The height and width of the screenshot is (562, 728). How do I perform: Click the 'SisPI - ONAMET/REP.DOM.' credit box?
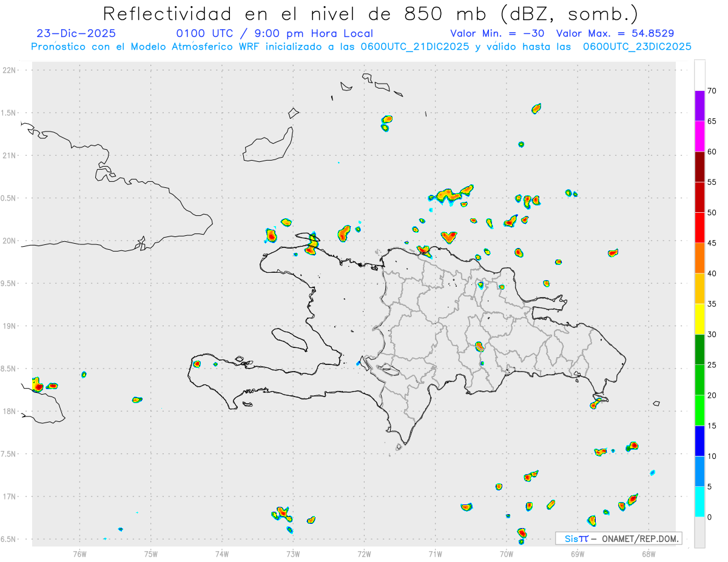click(619, 538)
